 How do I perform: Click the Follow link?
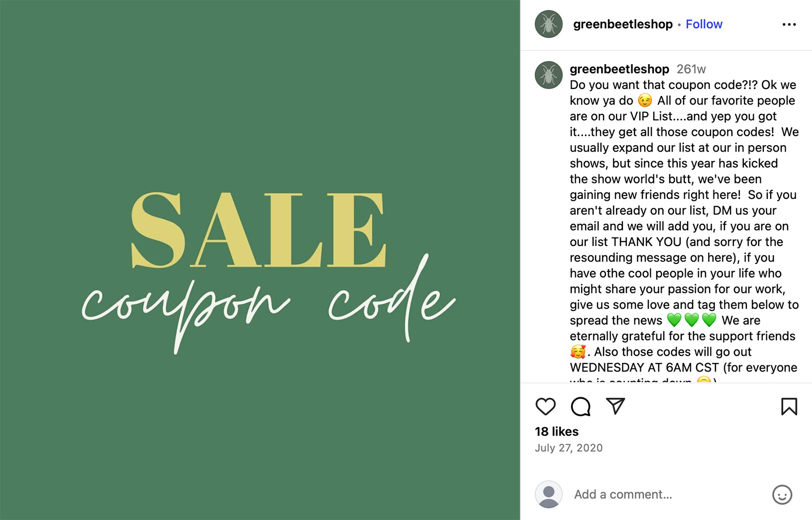point(704,24)
